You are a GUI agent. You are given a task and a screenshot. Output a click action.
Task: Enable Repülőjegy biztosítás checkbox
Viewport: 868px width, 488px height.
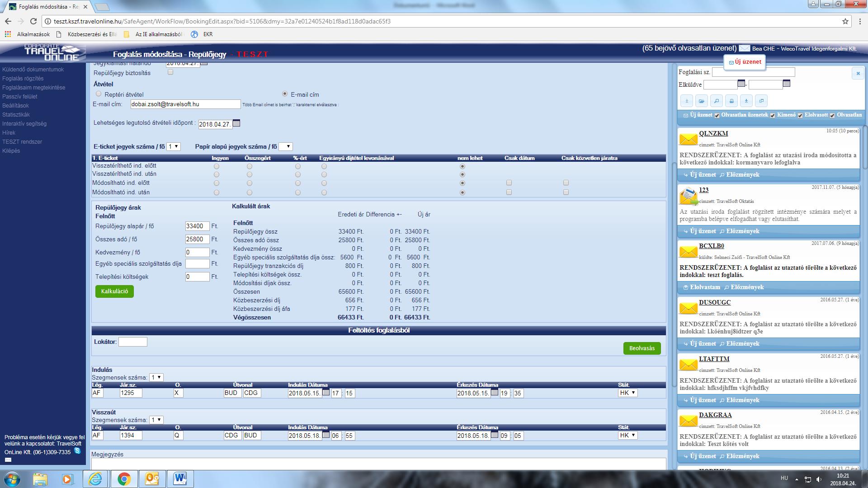170,72
